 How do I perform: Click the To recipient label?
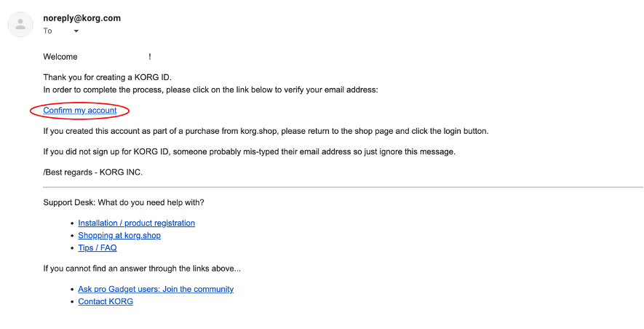point(47,31)
